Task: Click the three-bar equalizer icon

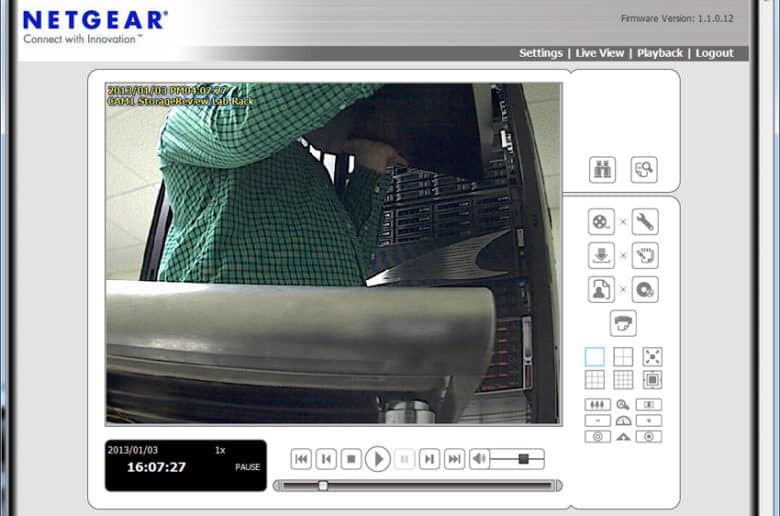Action: (597, 405)
